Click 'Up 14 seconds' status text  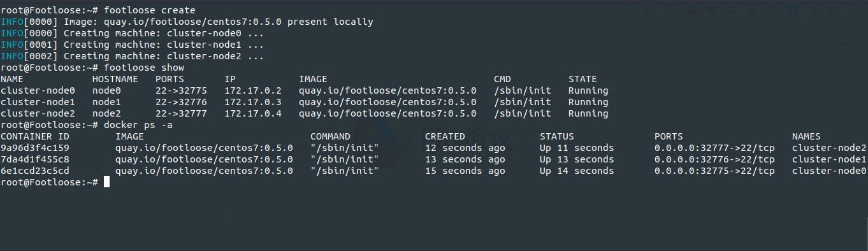click(x=577, y=171)
